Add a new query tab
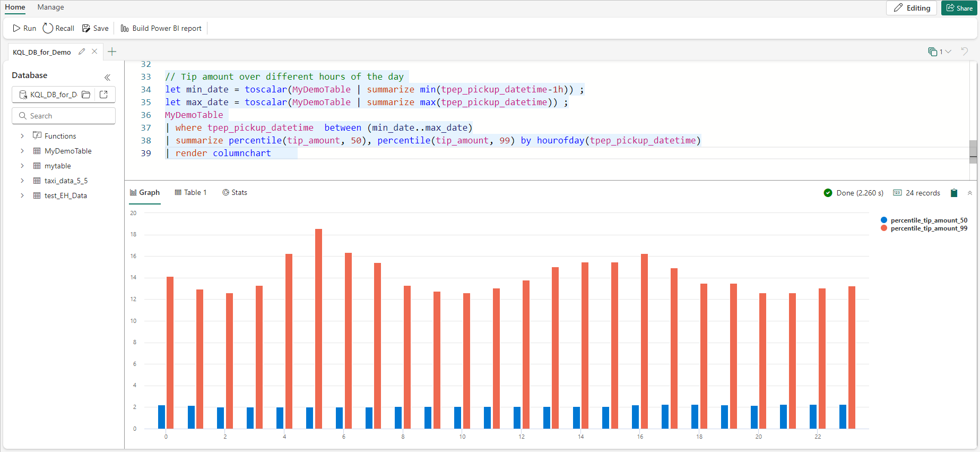This screenshot has width=980, height=452. [x=112, y=52]
